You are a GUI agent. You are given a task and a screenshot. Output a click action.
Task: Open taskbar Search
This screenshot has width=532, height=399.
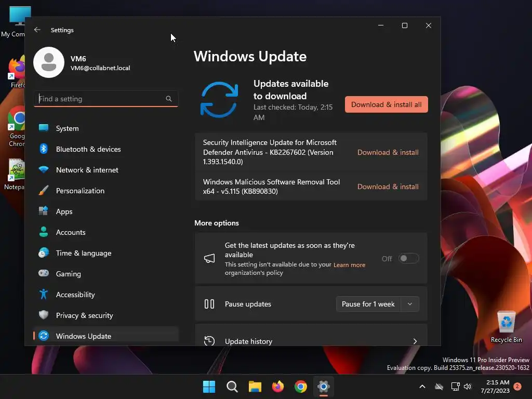232,387
